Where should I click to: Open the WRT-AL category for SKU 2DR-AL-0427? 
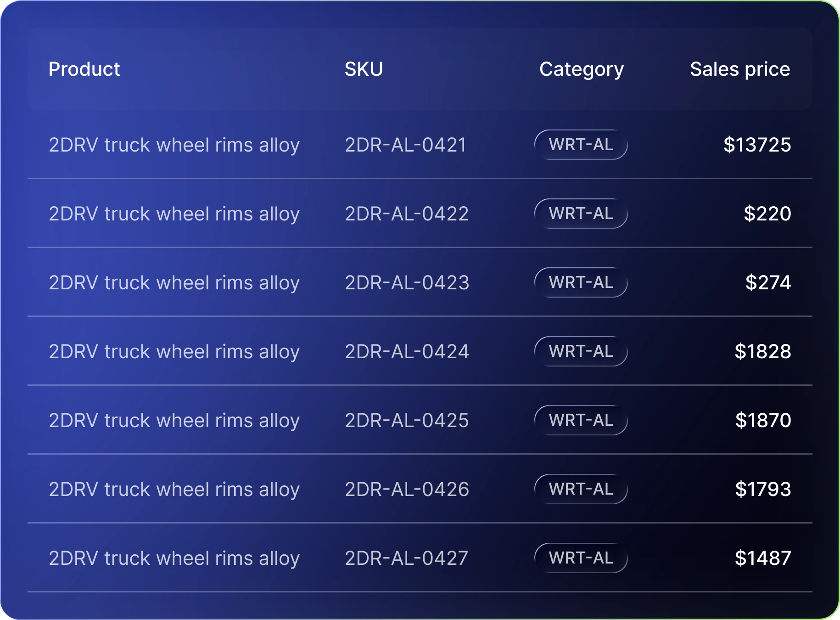(x=581, y=558)
